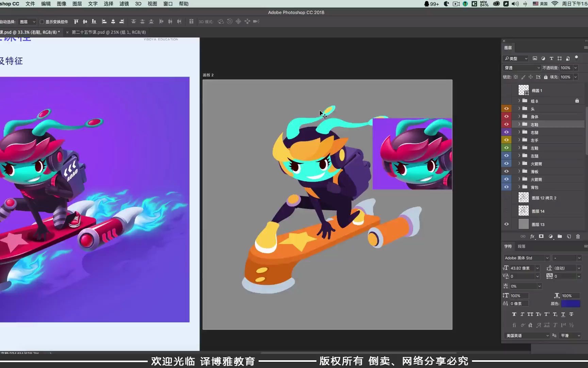588x368 pixels.
Task: Click the align right edges icon
Action: point(122,21)
